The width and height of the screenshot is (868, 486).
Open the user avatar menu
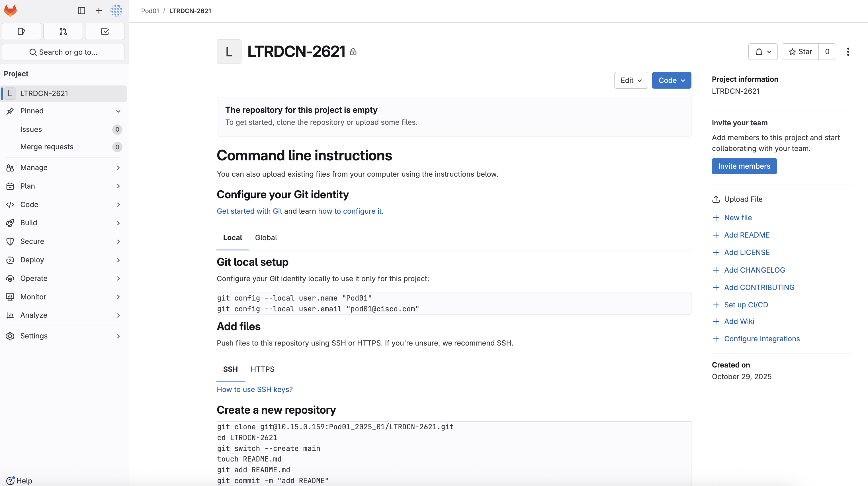tap(116, 11)
